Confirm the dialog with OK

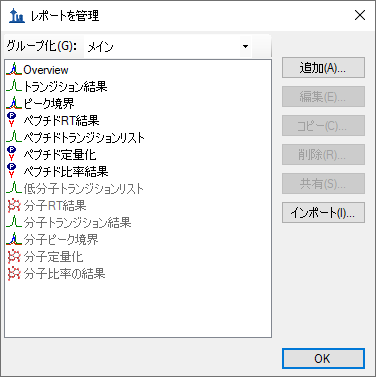pos(323,359)
